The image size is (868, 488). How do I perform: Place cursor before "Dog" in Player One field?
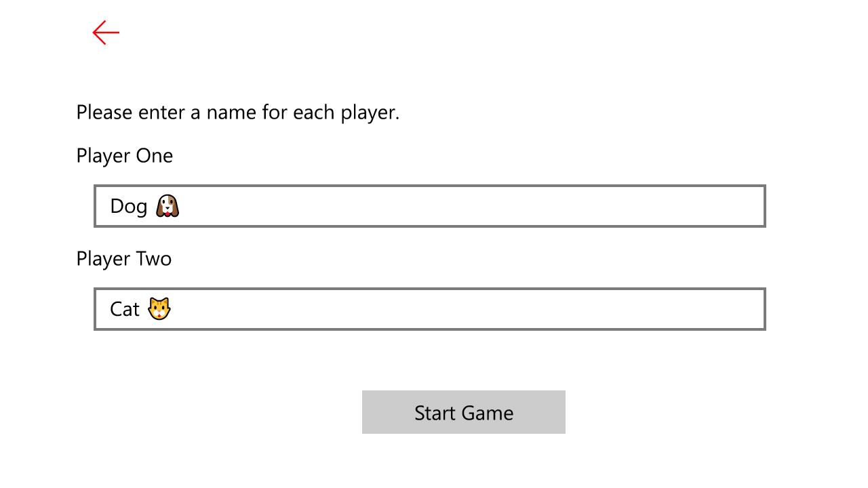coord(109,206)
